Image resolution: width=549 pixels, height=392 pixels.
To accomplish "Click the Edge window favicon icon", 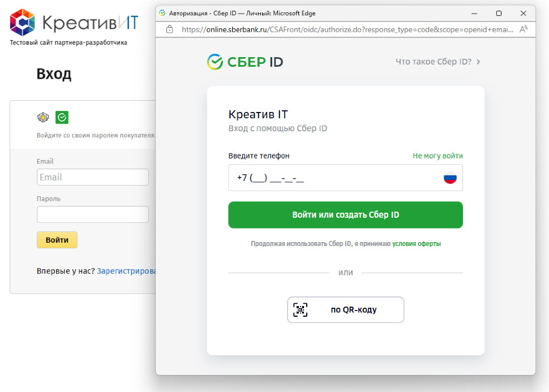I will click(x=162, y=13).
